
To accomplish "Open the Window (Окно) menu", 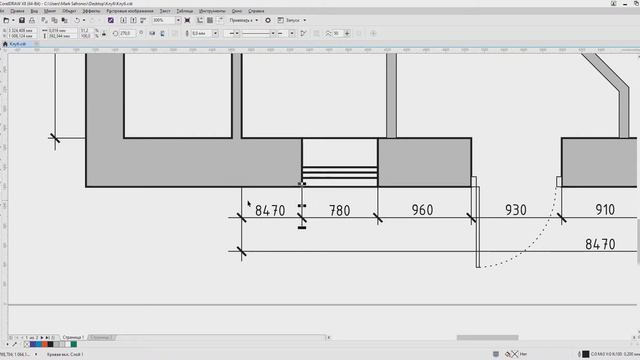I will click(237, 11).
